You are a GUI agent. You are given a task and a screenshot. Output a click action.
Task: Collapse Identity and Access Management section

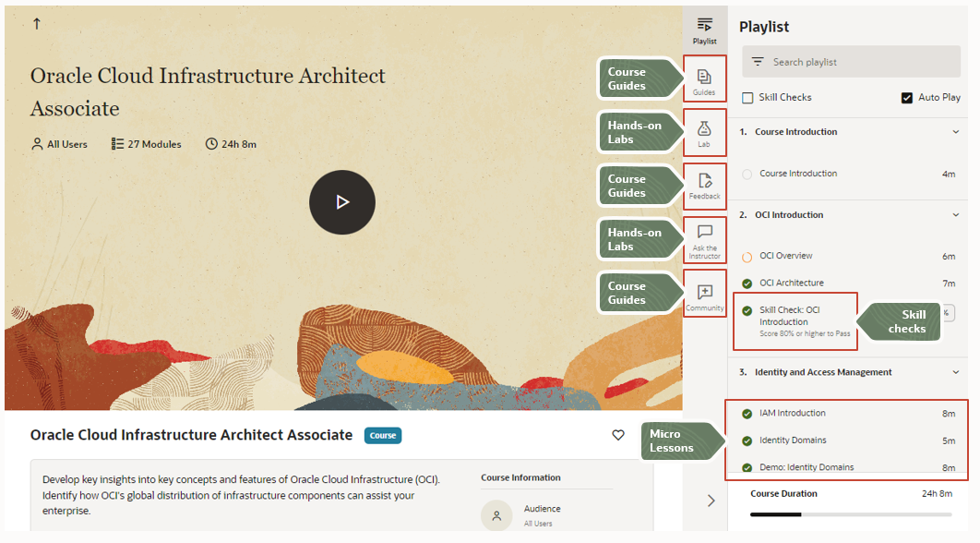[x=956, y=372]
